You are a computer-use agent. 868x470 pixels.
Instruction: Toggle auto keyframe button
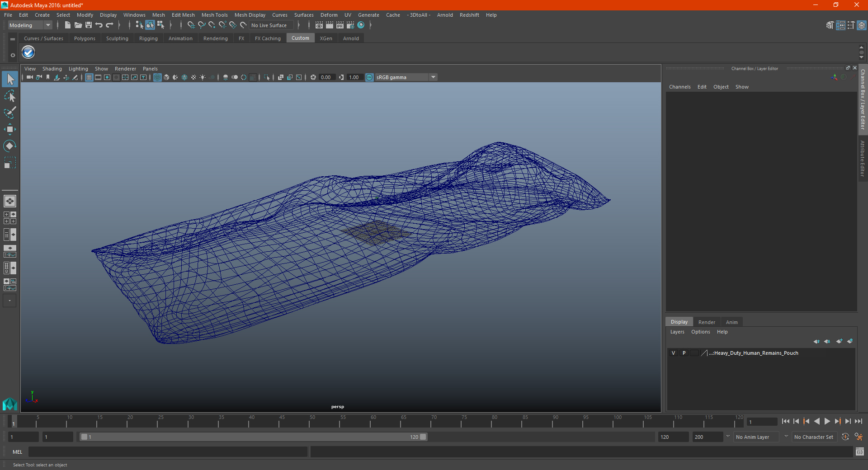coord(845,437)
